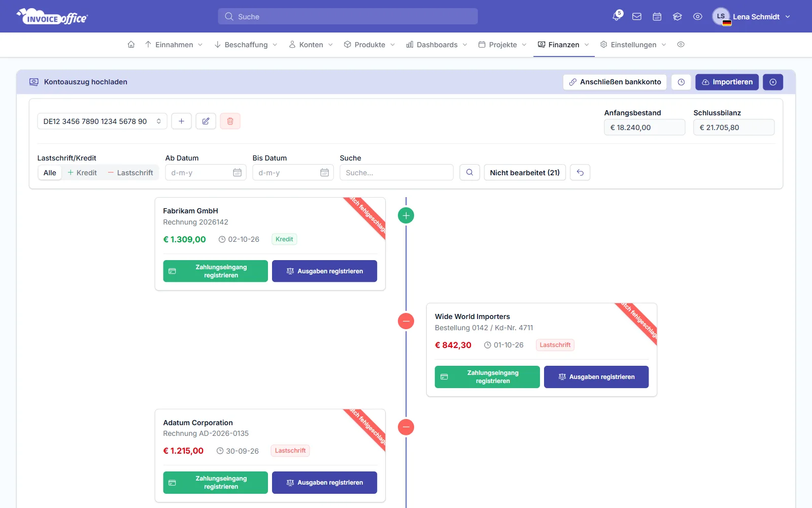This screenshot has height=508, width=812.
Task: Edit the selected bank account
Action: click(x=206, y=121)
